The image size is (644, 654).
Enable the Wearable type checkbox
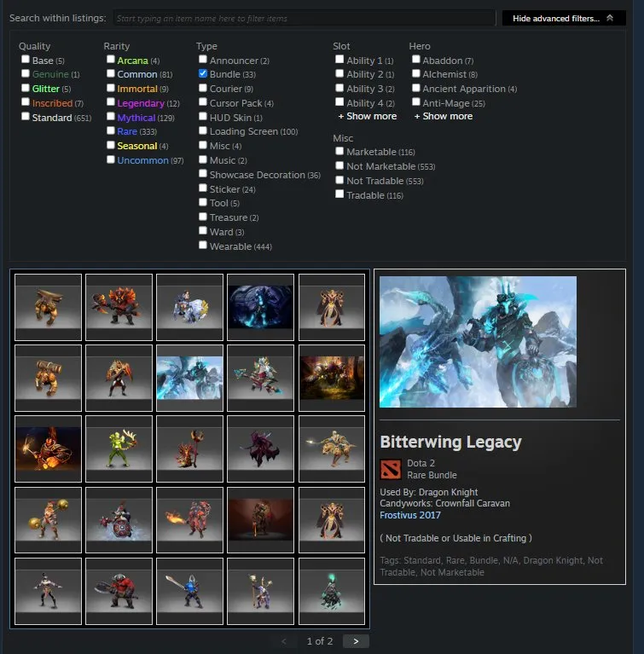[203, 246]
